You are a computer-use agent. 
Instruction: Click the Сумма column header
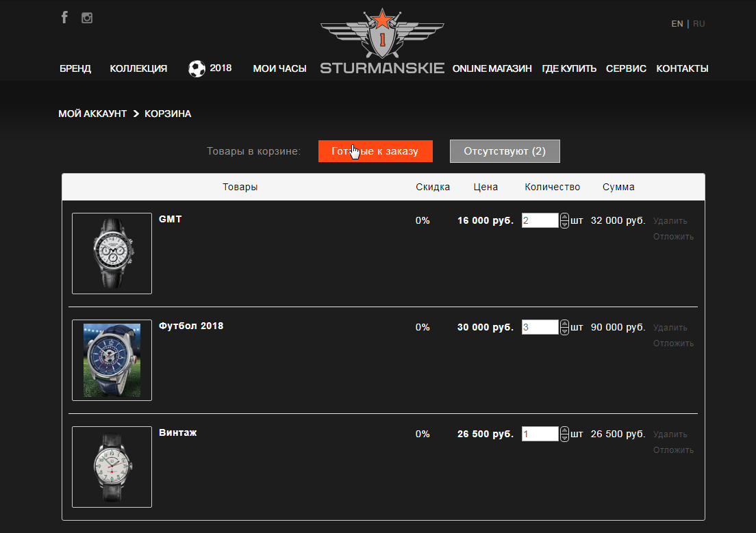tap(618, 187)
